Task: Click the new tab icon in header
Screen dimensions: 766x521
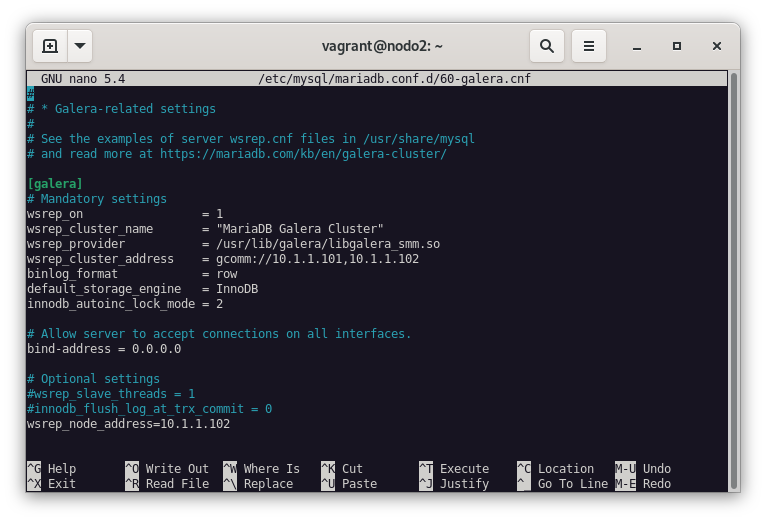Action: [50, 46]
